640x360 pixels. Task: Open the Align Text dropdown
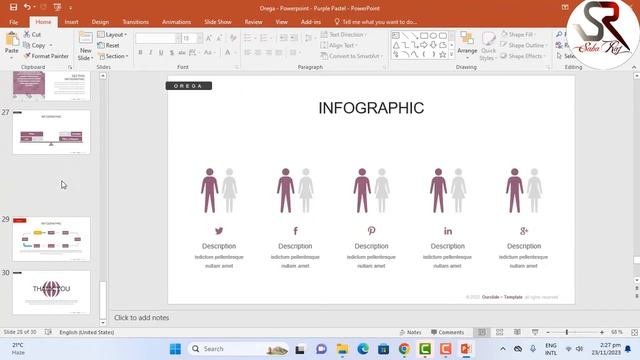coord(339,45)
